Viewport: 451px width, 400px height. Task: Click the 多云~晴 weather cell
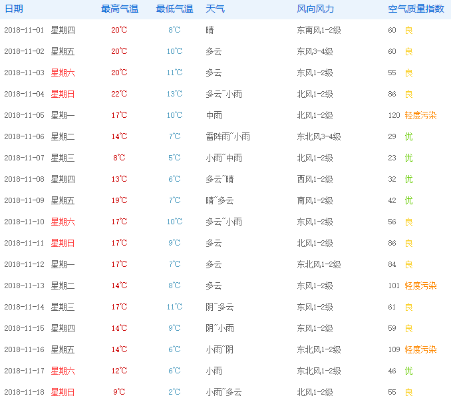pos(219,179)
